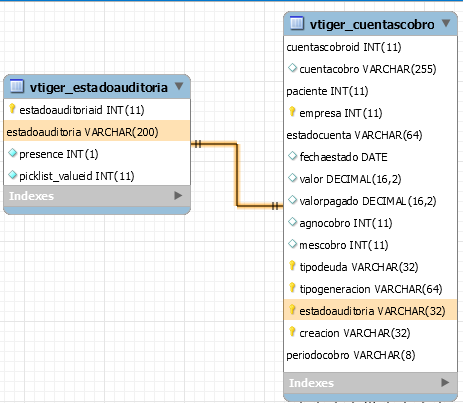
Task: Click the vtiger_estadoauditoria table icon
Action: (17, 86)
